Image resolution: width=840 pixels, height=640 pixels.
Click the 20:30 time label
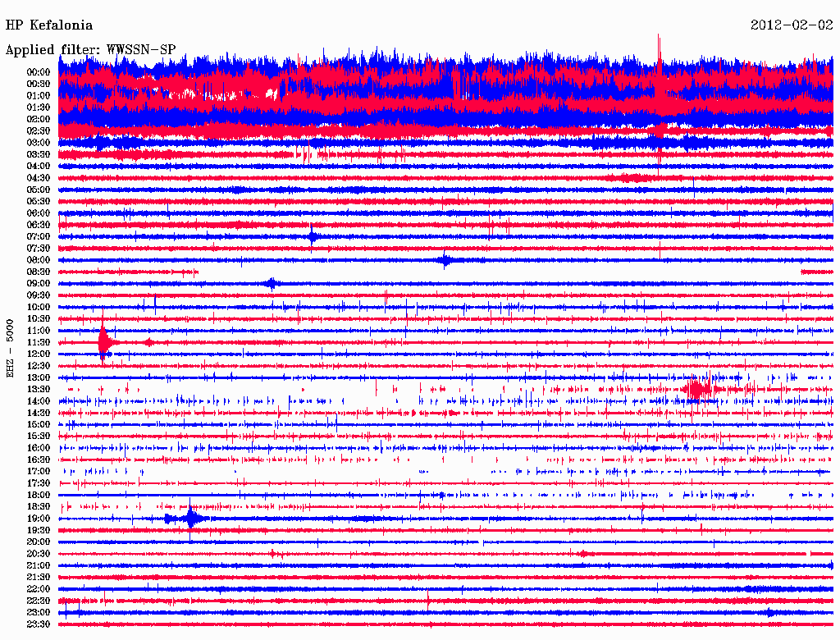(38, 554)
